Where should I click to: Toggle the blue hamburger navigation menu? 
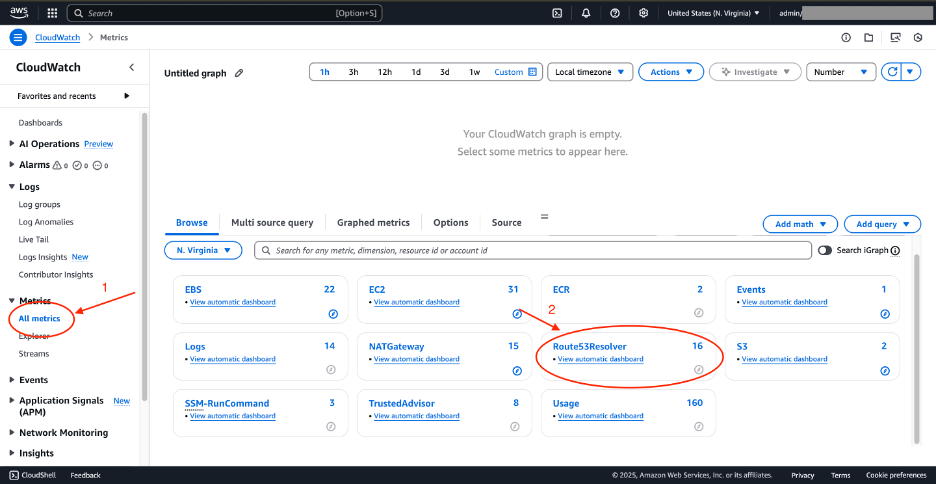19,38
